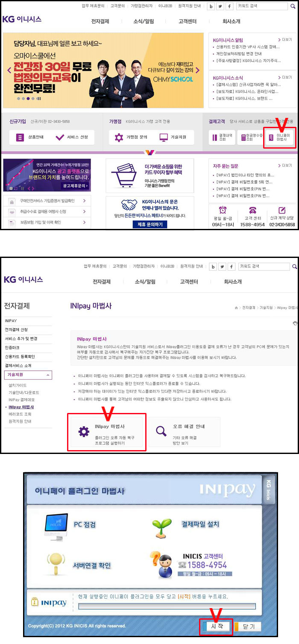The image size is (299, 644).
Task: Click the 상품안내 document icon
Action: tap(20, 138)
